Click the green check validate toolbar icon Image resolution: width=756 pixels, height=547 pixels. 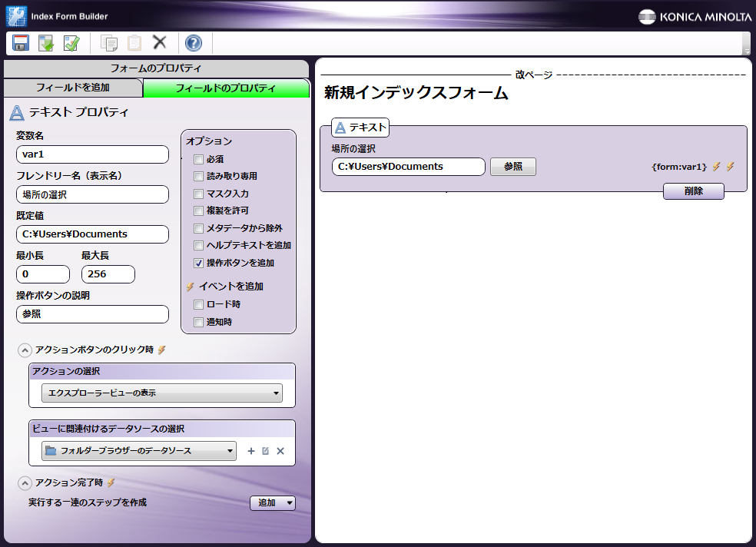(x=71, y=44)
